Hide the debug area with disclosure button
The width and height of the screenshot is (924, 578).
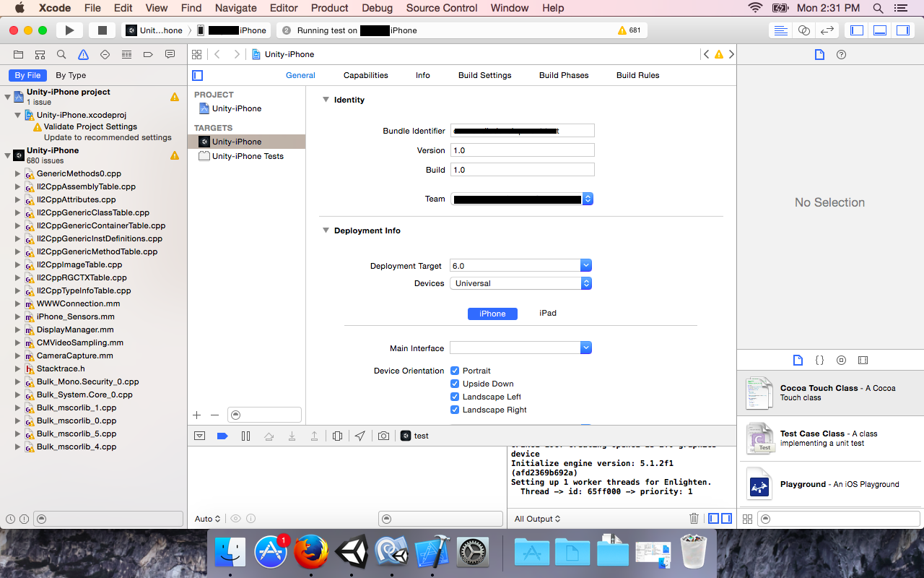point(200,436)
